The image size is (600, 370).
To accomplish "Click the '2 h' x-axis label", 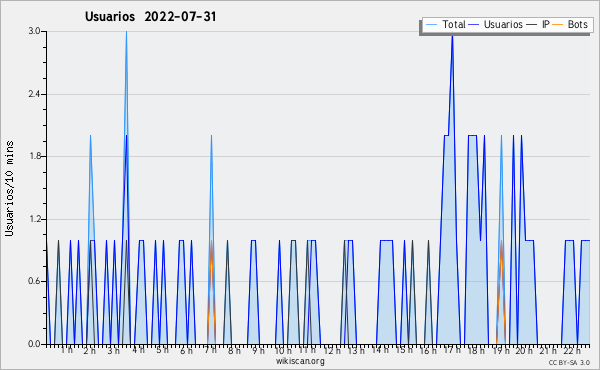I will [90, 351].
